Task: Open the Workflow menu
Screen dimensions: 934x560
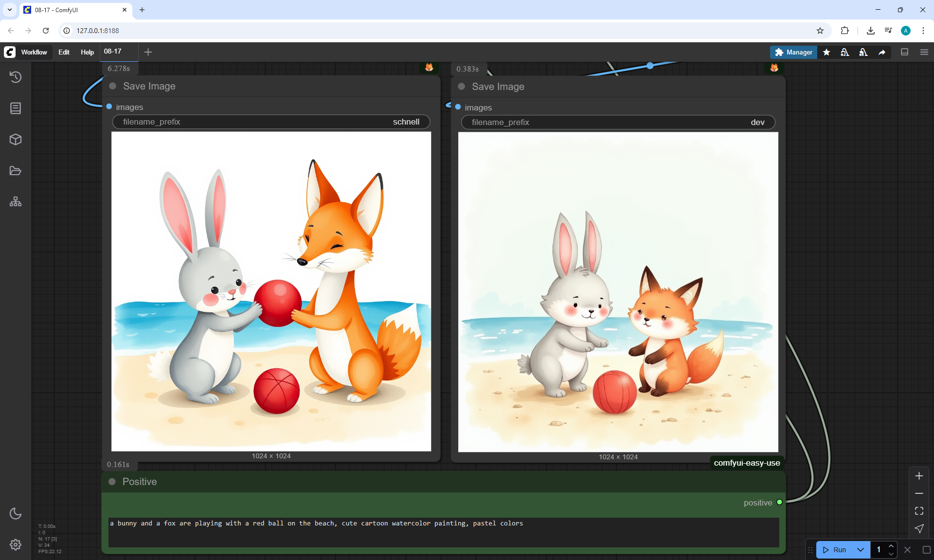Action: (34, 52)
